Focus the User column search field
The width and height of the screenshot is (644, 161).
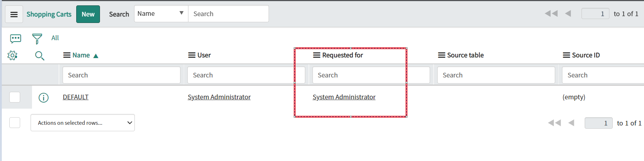[x=246, y=75]
